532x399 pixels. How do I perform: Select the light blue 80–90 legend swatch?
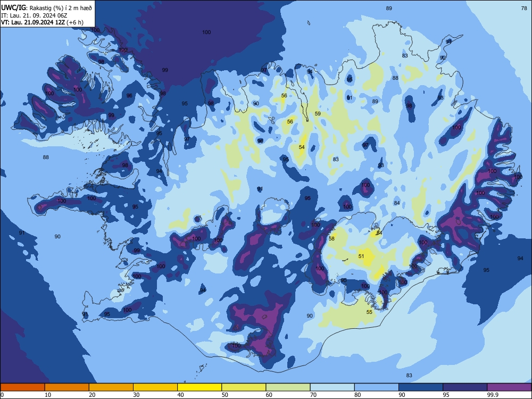377,387
